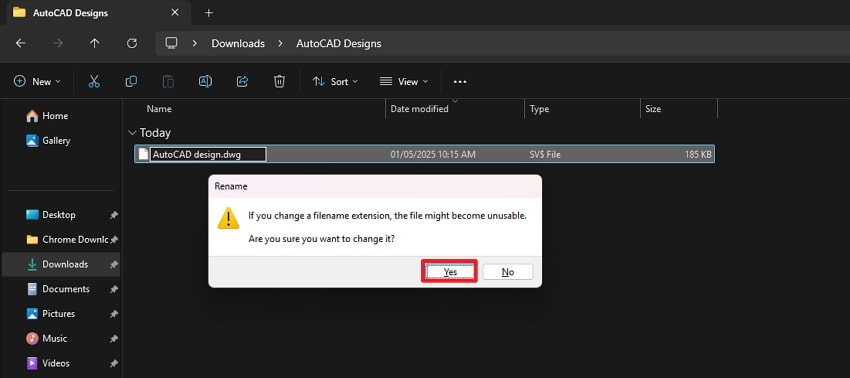
Task: Click AutoCAD Designs in the address bar
Action: point(339,43)
